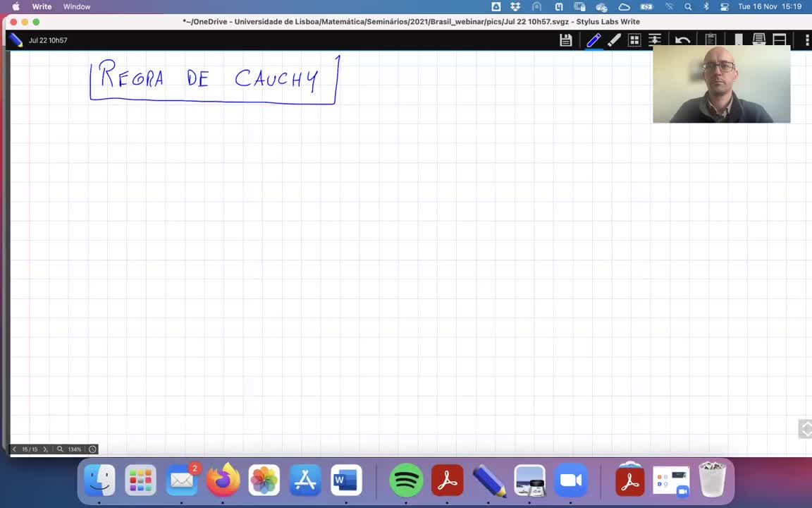Choose the Insert Space tool
The image size is (812, 508).
(x=655, y=40)
